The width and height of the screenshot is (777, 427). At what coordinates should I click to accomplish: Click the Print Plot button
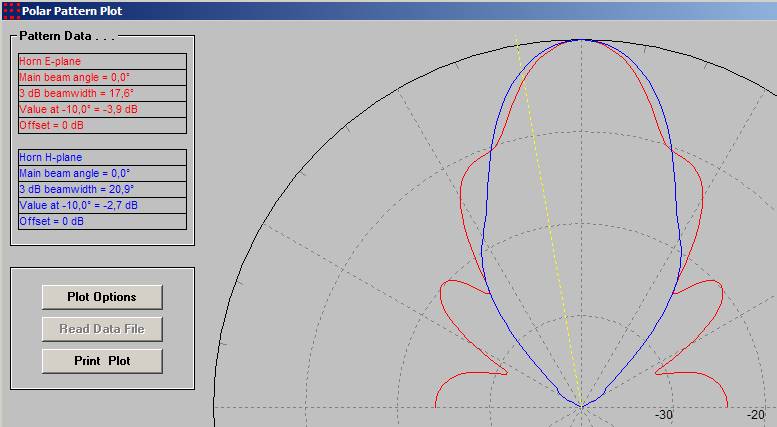(102, 361)
